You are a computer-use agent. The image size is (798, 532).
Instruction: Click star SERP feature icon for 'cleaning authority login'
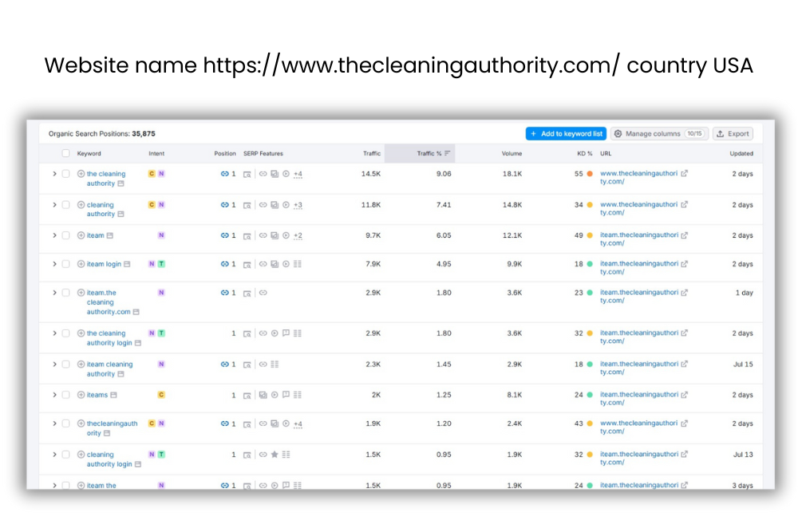point(274,455)
